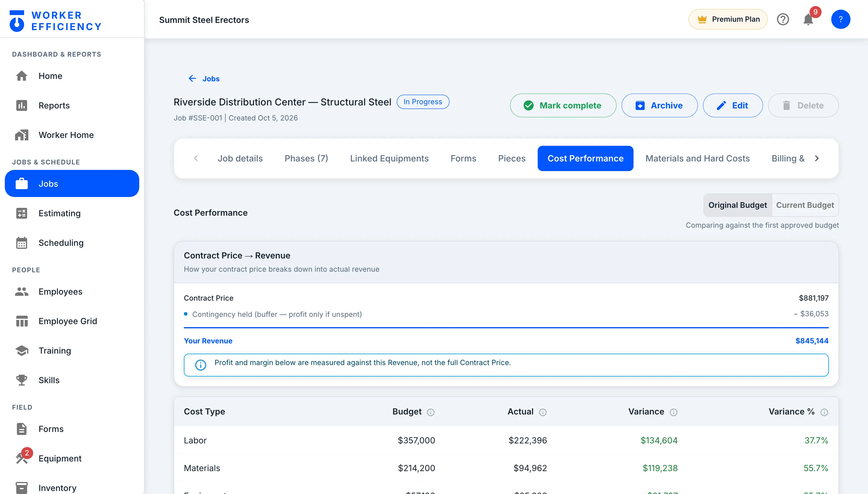Viewport: 868px width, 494px height.
Task: Switch to Original Budget comparison
Action: 737,205
